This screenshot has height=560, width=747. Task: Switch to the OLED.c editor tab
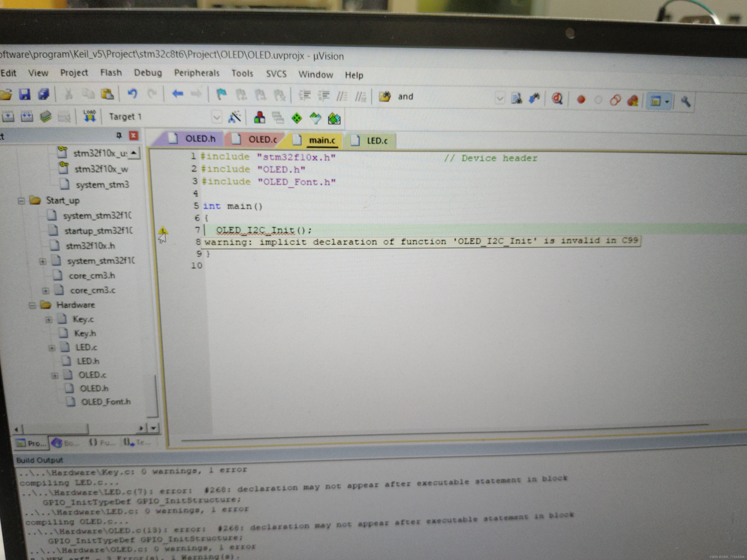click(x=256, y=139)
